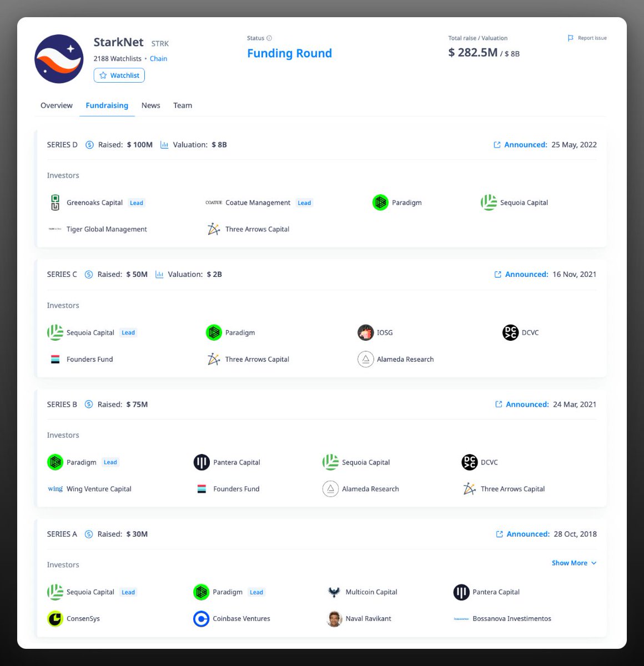Open Naval Ravikant investor name
Viewport: 644px width, 666px height.
(368, 619)
